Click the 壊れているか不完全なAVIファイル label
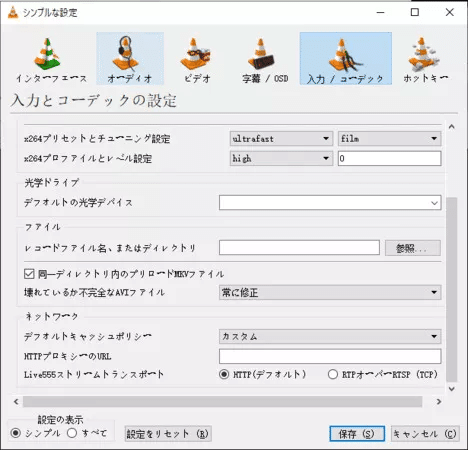This screenshot has width=468, height=450. pyautogui.click(x=94, y=292)
